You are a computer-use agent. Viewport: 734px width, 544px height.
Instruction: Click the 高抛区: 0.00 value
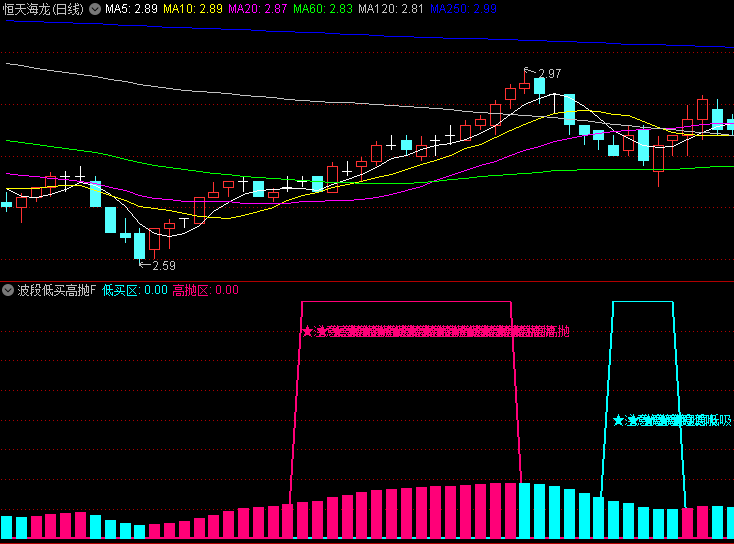click(x=206, y=290)
